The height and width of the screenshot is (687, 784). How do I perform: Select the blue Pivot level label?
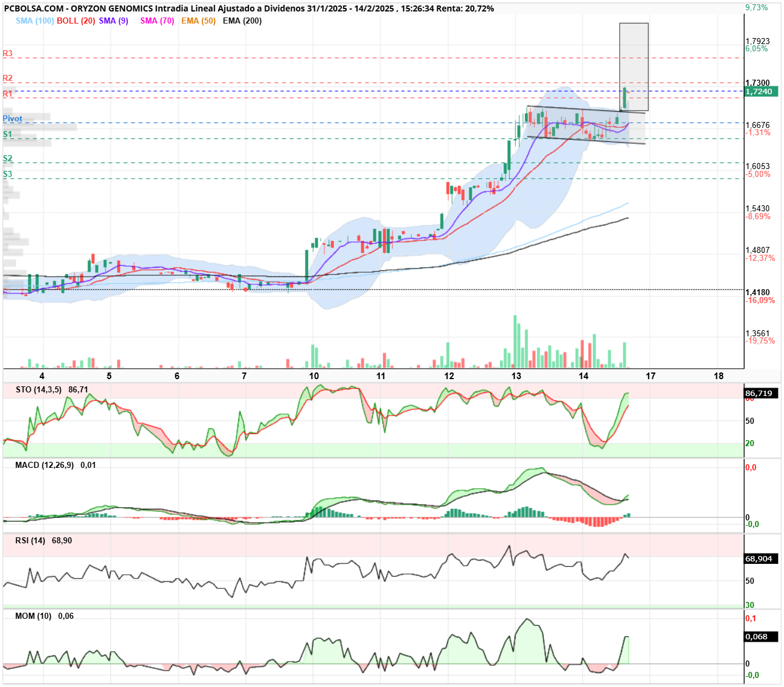(x=12, y=119)
